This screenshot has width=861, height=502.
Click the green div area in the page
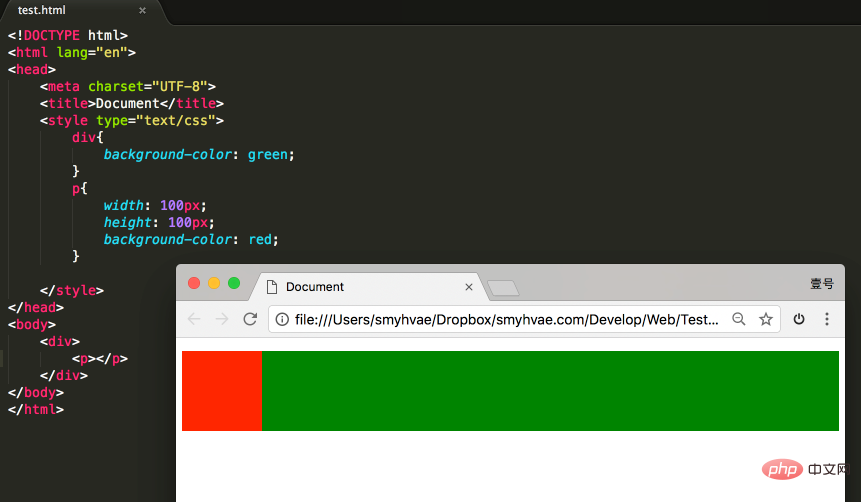tap(550, 391)
